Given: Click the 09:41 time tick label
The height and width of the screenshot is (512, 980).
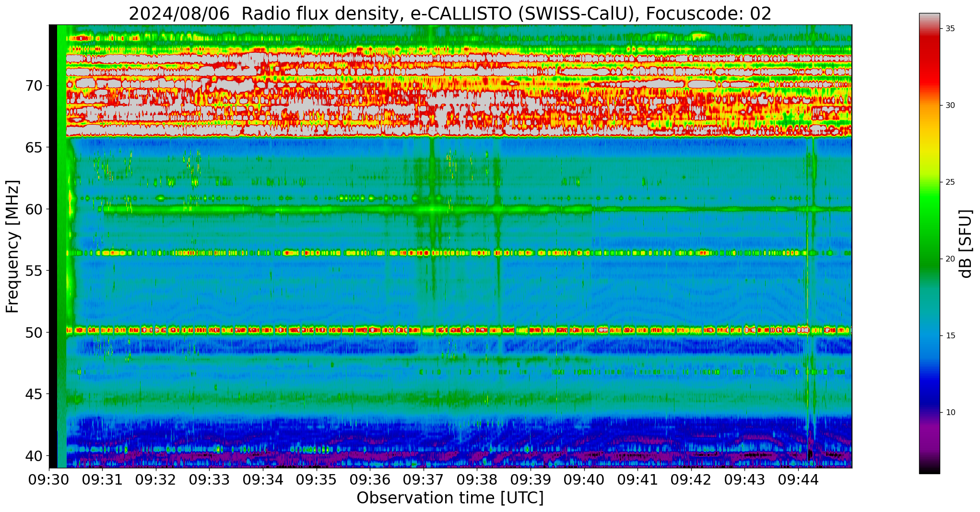Looking at the screenshot, I should 638,480.
